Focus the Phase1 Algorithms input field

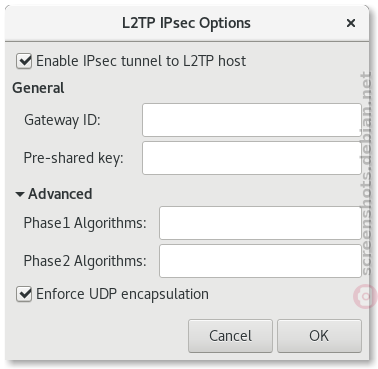(260, 223)
